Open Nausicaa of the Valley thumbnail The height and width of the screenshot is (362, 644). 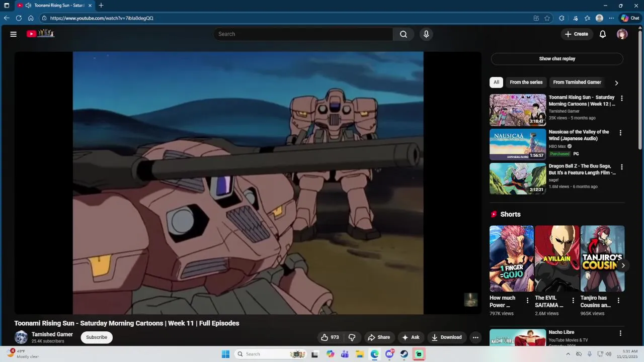(518, 144)
